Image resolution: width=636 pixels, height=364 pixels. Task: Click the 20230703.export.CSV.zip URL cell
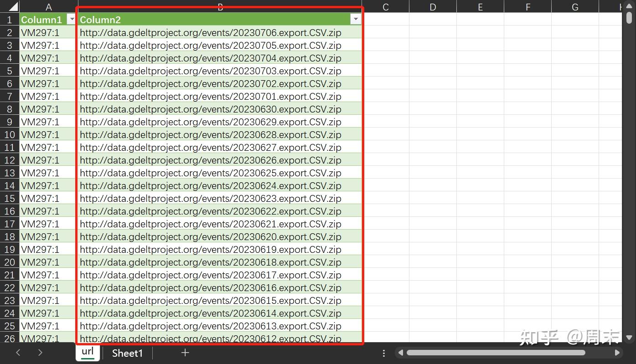[220, 71]
